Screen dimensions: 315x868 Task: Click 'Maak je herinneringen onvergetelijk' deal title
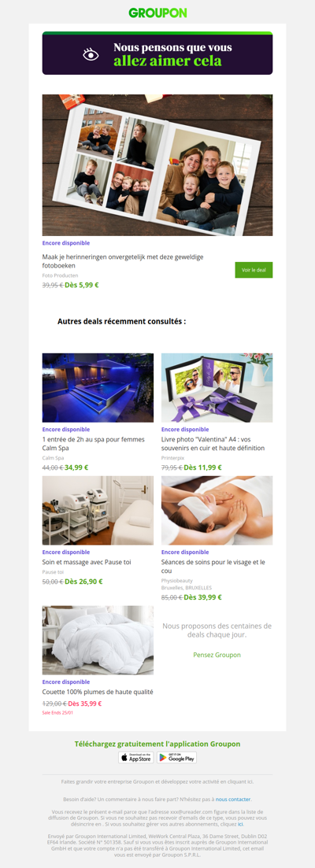pos(124,261)
